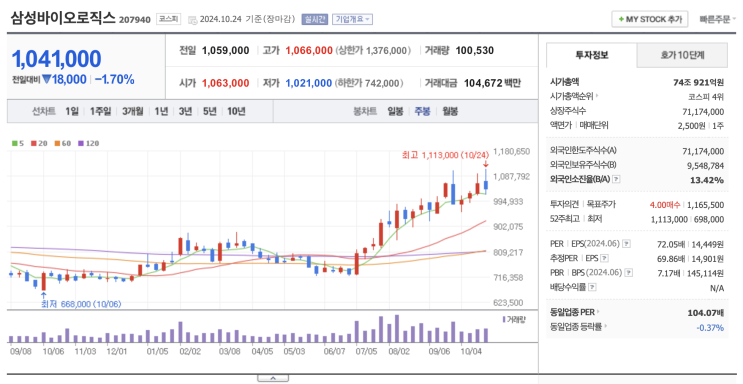Screen dimensions: 743x384
Task: Open the 기업개요 dropdown
Action: (x=353, y=19)
